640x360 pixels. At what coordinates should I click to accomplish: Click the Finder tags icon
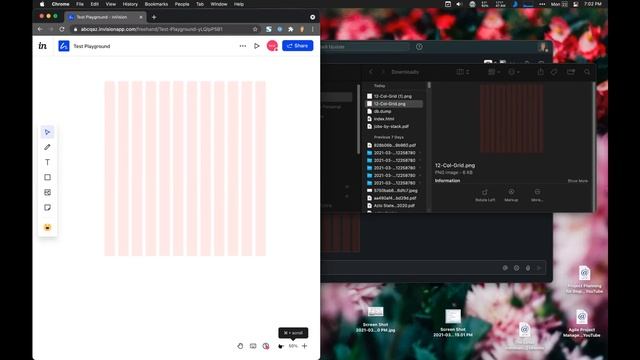554,72
